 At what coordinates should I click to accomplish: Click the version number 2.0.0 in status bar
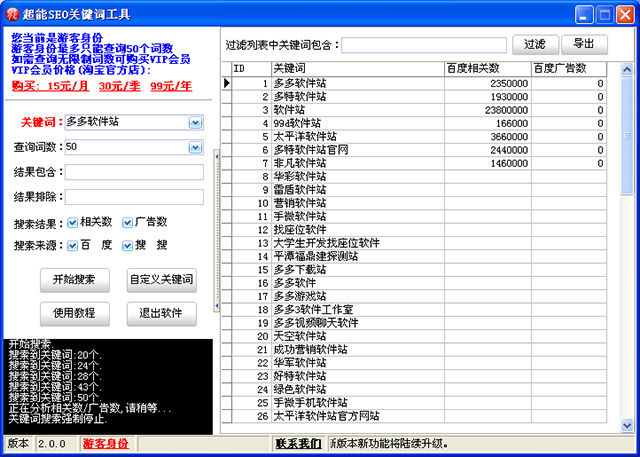pyautogui.click(x=52, y=444)
